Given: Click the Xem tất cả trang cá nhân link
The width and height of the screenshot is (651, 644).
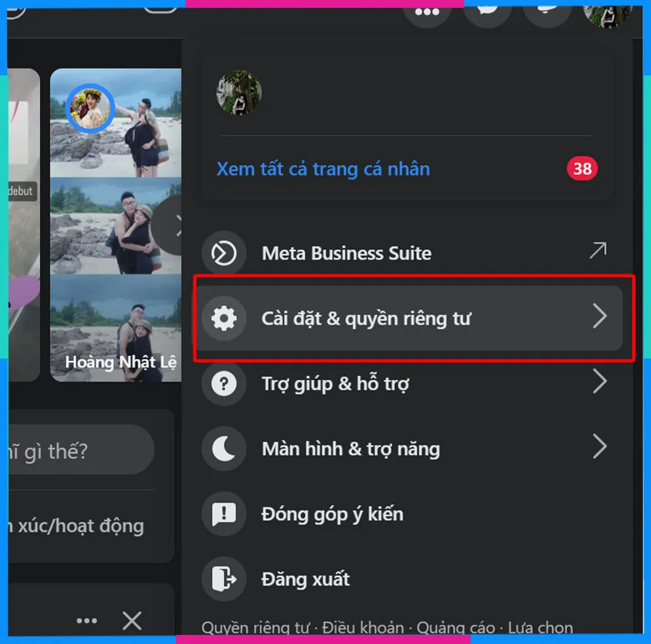Looking at the screenshot, I should click(x=323, y=168).
